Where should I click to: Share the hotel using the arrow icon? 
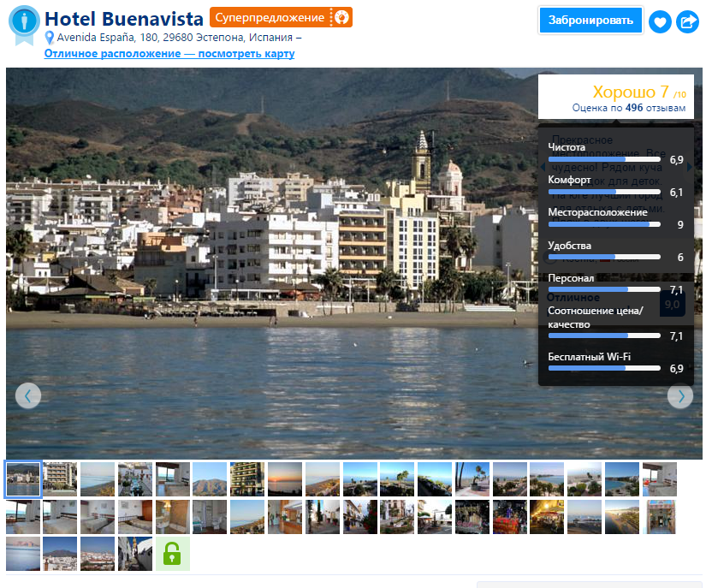(x=687, y=21)
